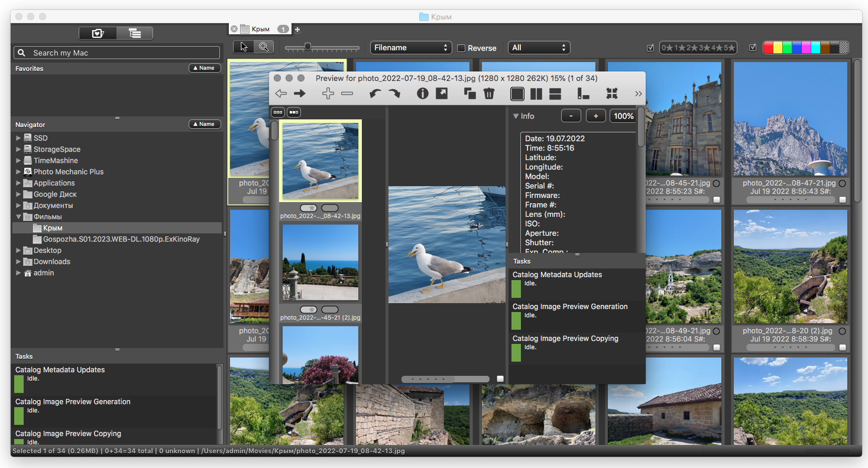Open the All filter dropdown
The image size is (868, 468).
click(x=539, y=48)
